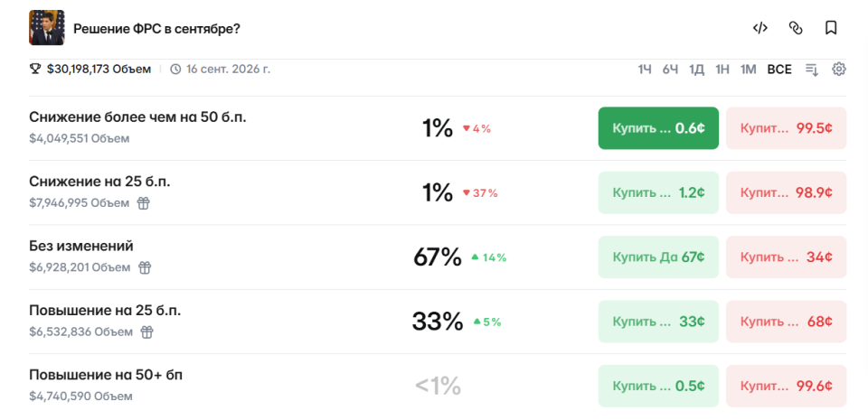Open the Снижение на 25 б.п. outcome row

(438, 192)
